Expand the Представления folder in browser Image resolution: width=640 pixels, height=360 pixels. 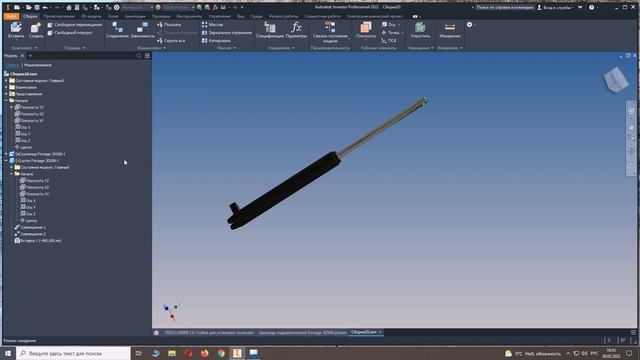click(x=6, y=94)
